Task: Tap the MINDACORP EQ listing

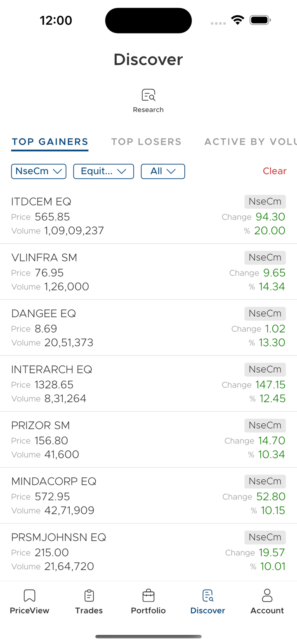Action: (124, 495)
